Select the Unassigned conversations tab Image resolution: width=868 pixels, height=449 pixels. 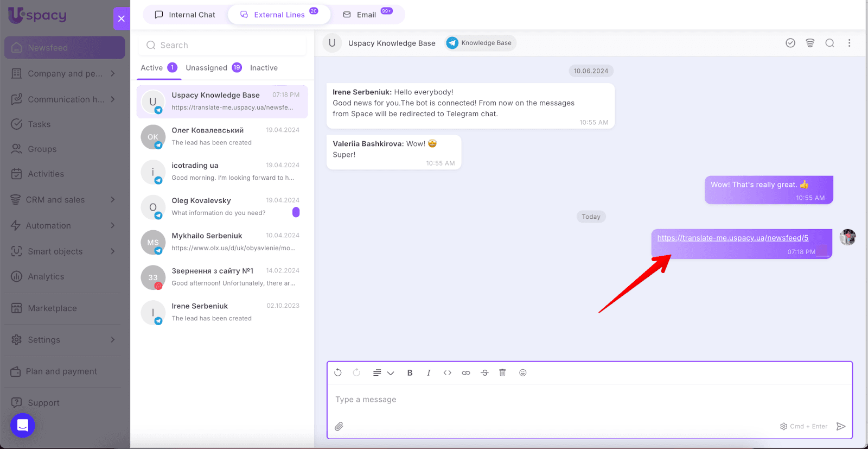pos(207,68)
